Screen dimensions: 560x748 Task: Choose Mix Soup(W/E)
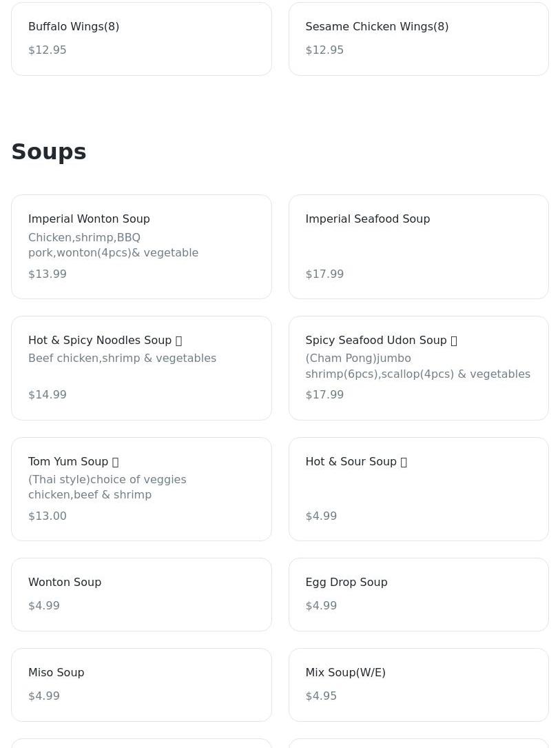click(418, 685)
